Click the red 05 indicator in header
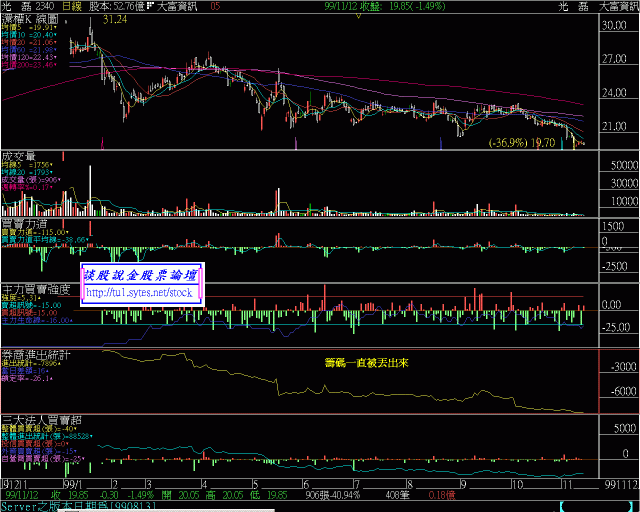The height and width of the screenshot is (512, 640). coord(215,6)
